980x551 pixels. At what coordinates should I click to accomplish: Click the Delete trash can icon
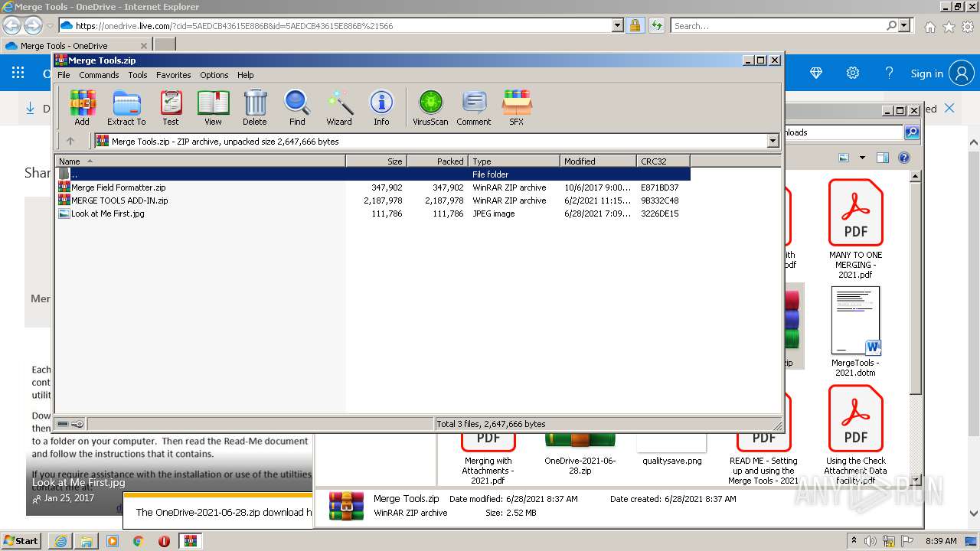pos(255,108)
